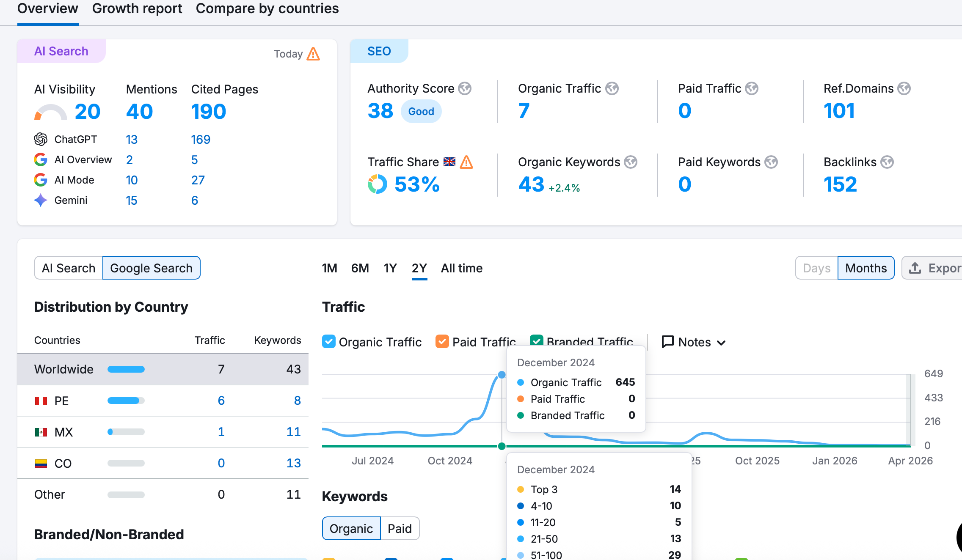Click the globe icon beside Authority Score
The image size is (962, 560).
465,88
